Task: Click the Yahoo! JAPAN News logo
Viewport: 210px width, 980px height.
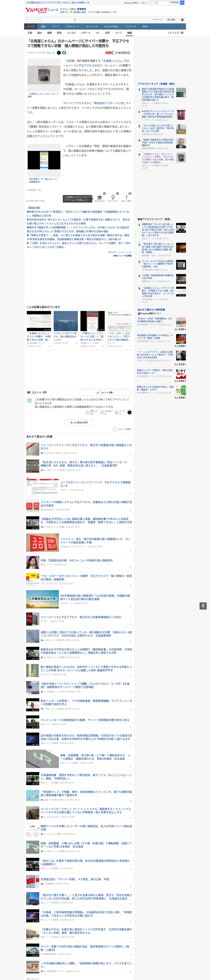Action: pos(42,10)
